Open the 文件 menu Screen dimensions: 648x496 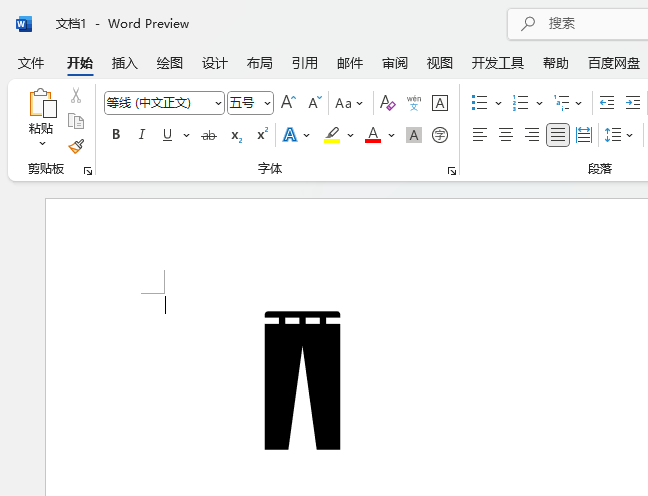pyautogui.click(x=31, y=63)
